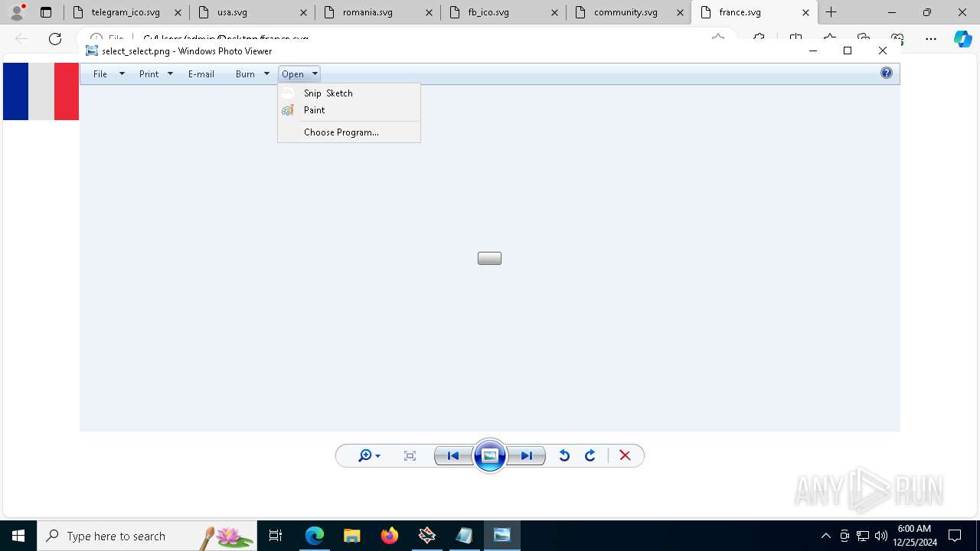Switch to the fb_ico.svg browser tab
The width and height of the screenshot is (980, 551).
(x=504, y=12)
